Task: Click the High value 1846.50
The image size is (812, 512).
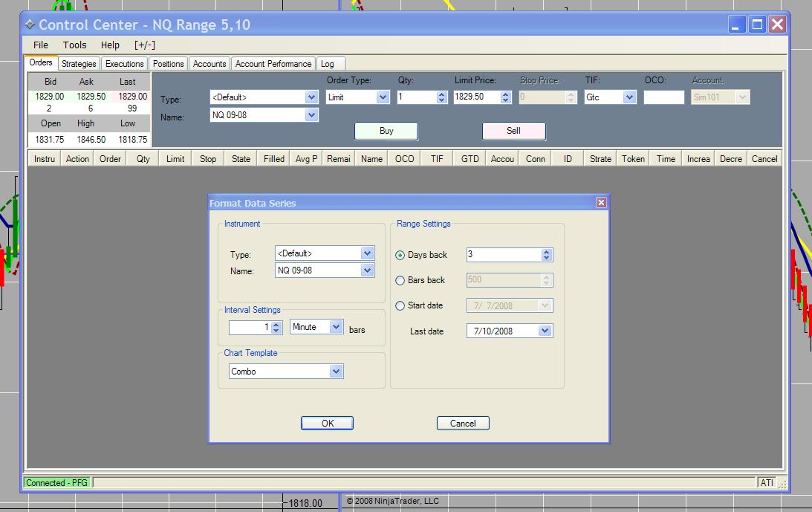Action: click(x=91, y=140)
